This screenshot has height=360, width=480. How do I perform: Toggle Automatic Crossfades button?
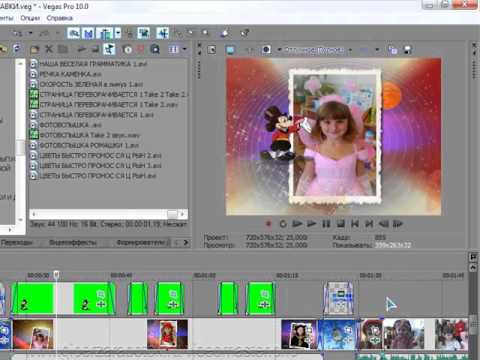(88, 33)
